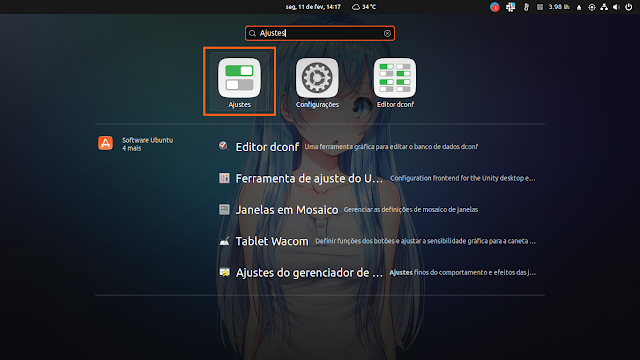Open the volume speaker tray icon
The height and width of the screenshot is (360, 640).
pyautogui.click(x=616, y=7)
